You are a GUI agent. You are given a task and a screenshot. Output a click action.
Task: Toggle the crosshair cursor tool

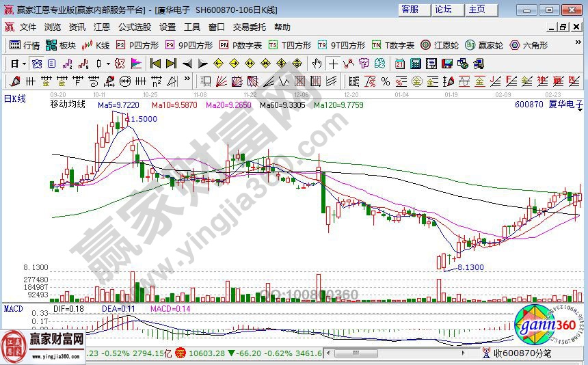tap(333, 64)
